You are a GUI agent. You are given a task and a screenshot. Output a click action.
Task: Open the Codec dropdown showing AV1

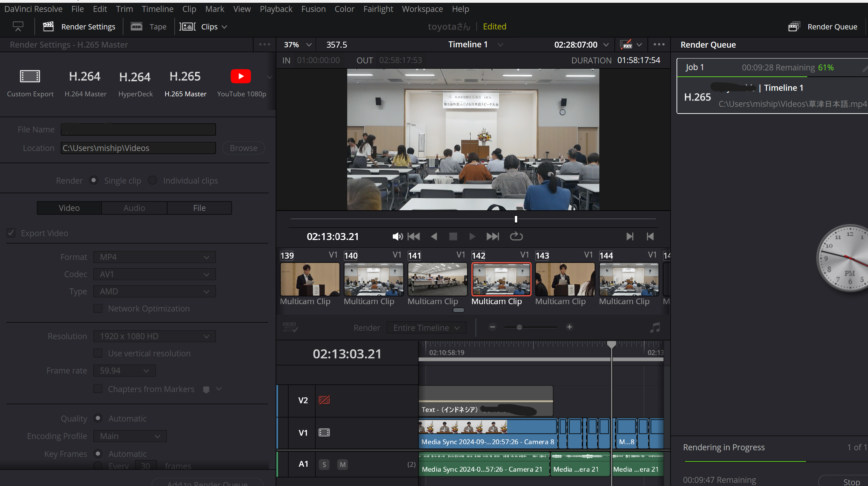tap(154, 274)
